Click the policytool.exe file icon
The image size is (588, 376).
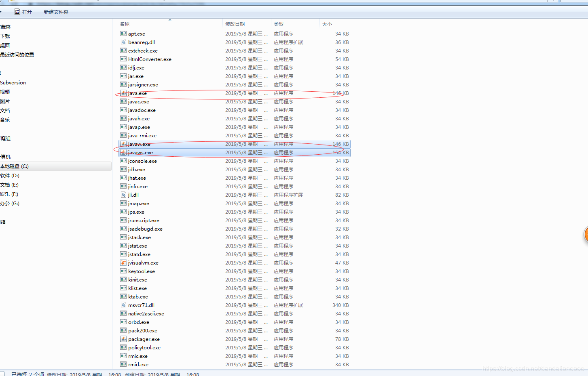123,347
